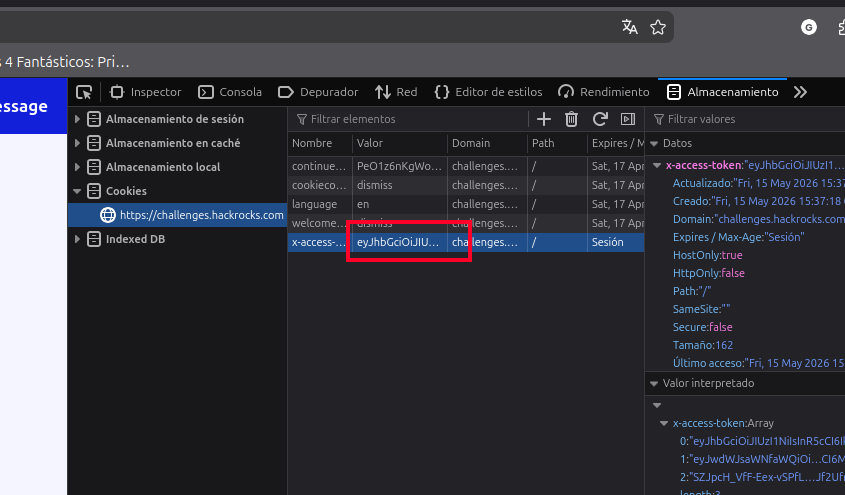
Task: Click the Google account avatar icon
Action: click(808, 27)
